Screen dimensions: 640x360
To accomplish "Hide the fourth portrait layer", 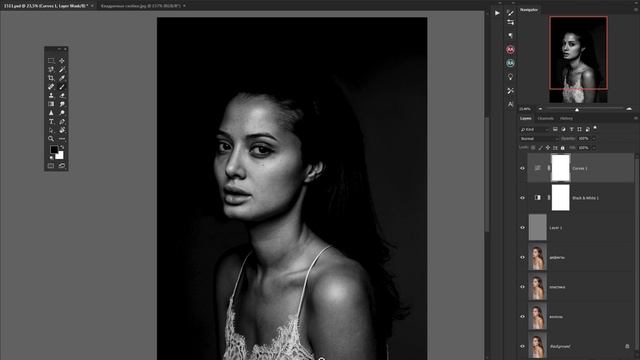I will pyautogui.click(x=522, y=257).
